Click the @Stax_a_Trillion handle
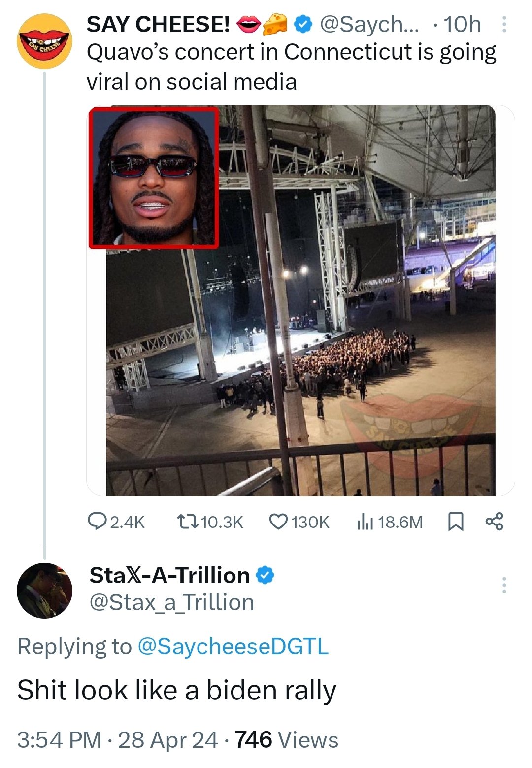The height and width of the screenshot is (768, 532). pyautogui.click(x=172, y=603)
